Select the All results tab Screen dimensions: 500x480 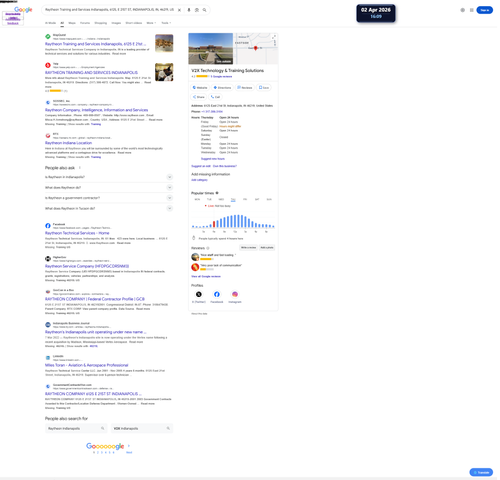(x=62, y=23)
